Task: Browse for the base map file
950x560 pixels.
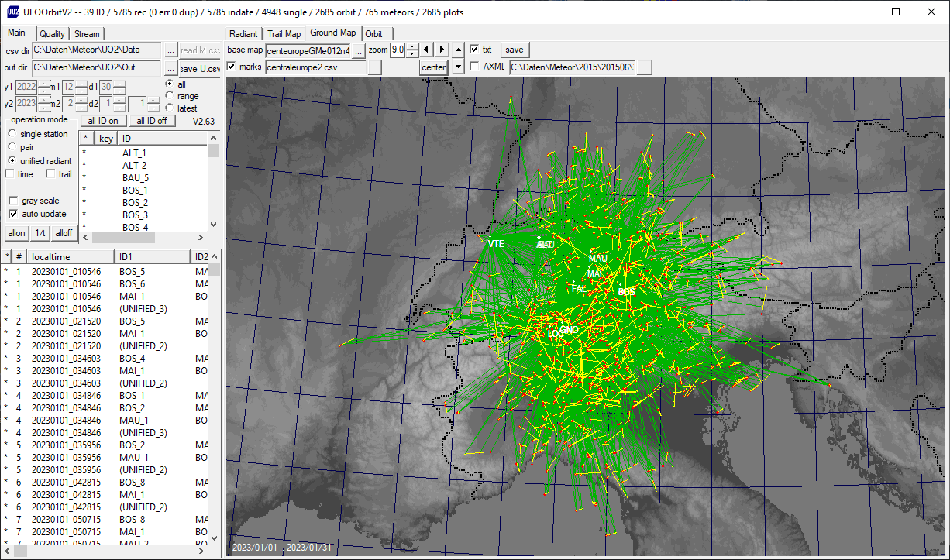Action: click(358, 50)
